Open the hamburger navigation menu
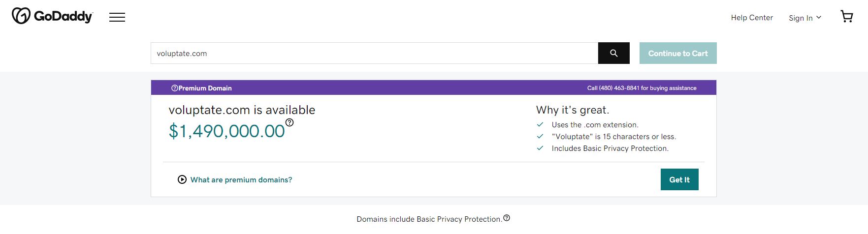 point(117,17)
